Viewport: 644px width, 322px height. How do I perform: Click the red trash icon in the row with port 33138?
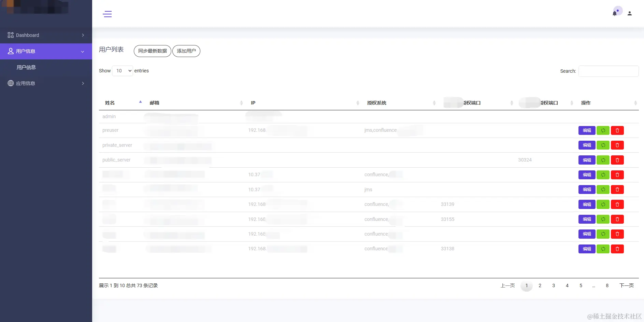[x=617, y=249]
